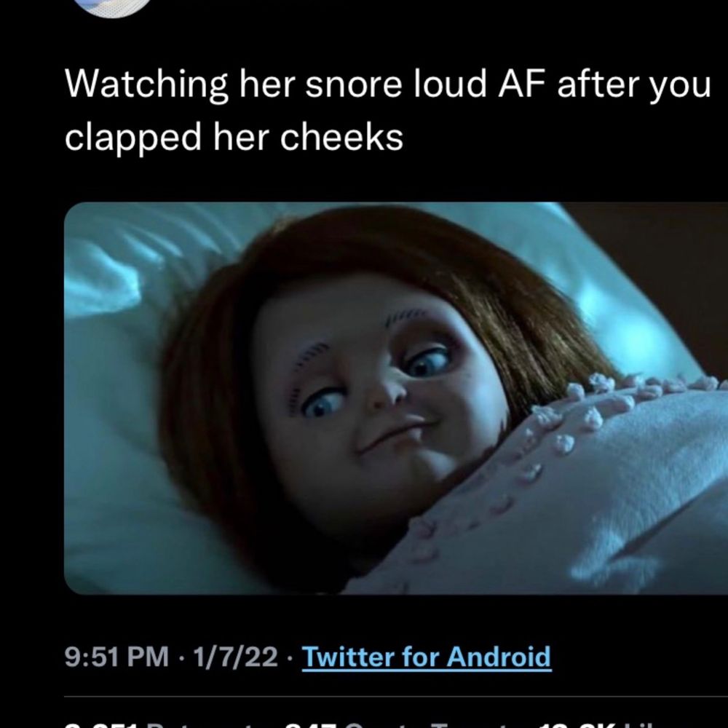728x728 pixels.
Task: Click the 'clapped her cheeks' text line
Action: [x=234, y=138]
